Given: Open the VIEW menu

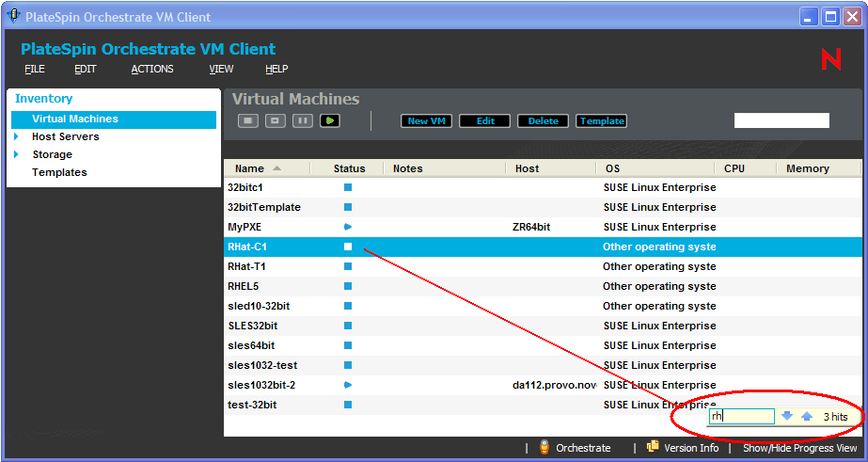Looking at the screenshot, I should tap(221, 70).
